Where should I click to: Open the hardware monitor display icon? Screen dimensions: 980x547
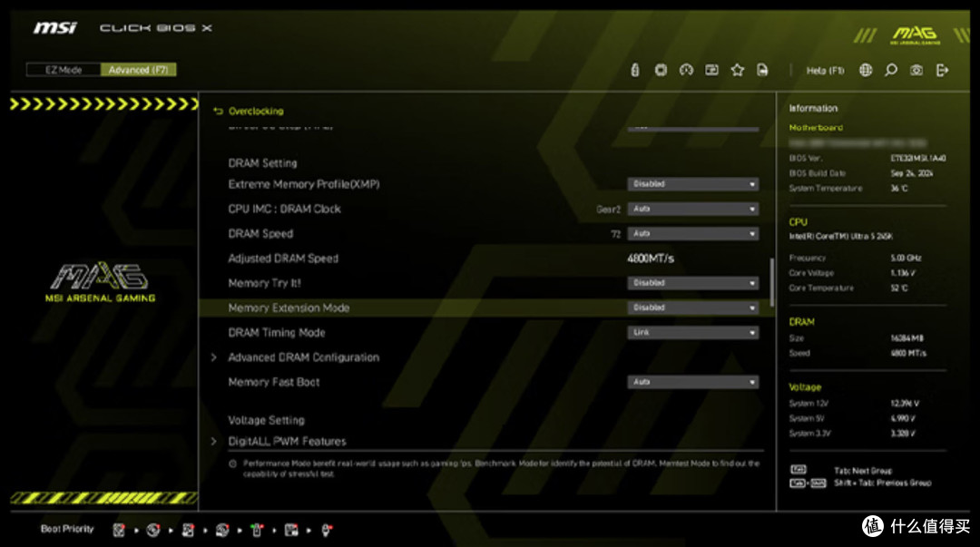click(712, 70)
